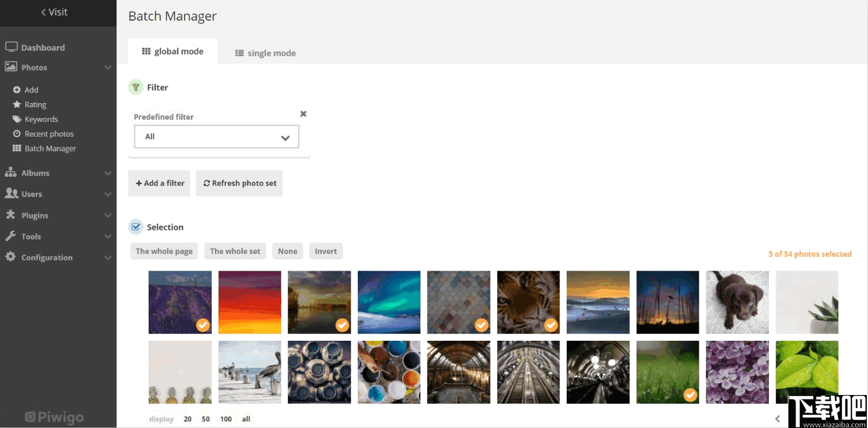Image resolution: width=868 pixels, height=428 pixels.
Task: Collapse the Photos menu chevron
Action: click(108, 68)
